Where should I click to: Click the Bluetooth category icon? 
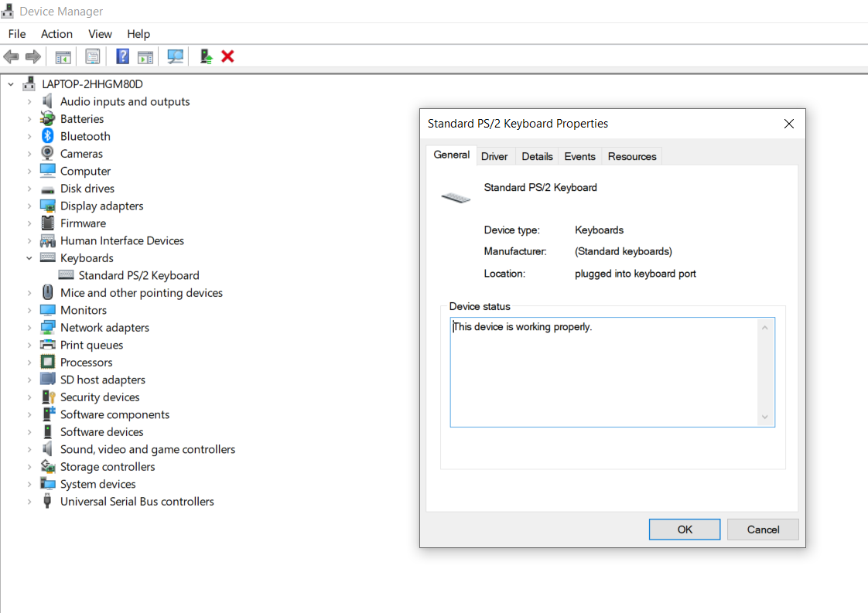point(48,136)
